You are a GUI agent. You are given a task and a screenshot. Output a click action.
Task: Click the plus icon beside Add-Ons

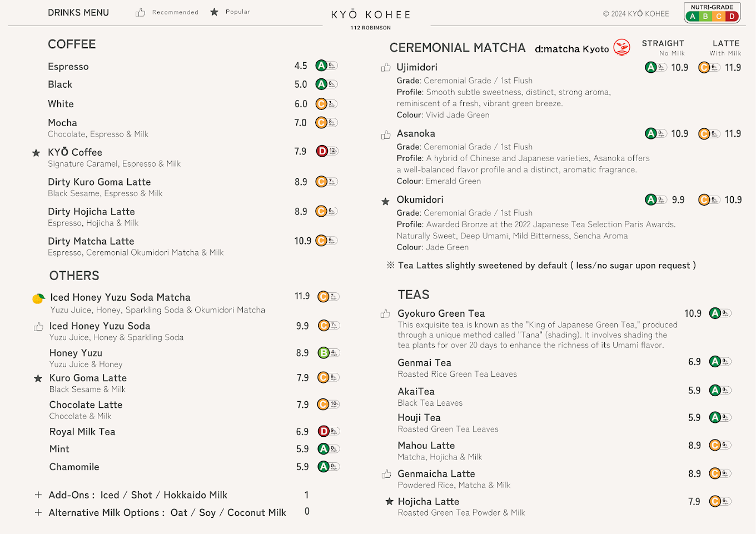38,495
